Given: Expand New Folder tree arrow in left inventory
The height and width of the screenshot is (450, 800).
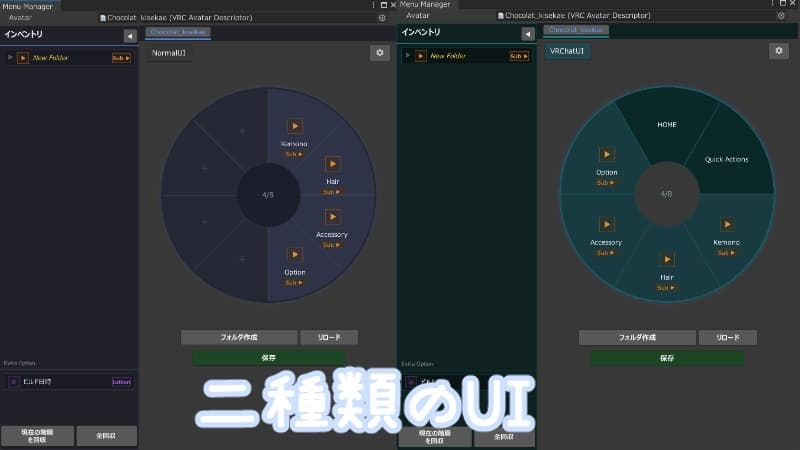Looking at the screenshot, I should tap(10, 57).
